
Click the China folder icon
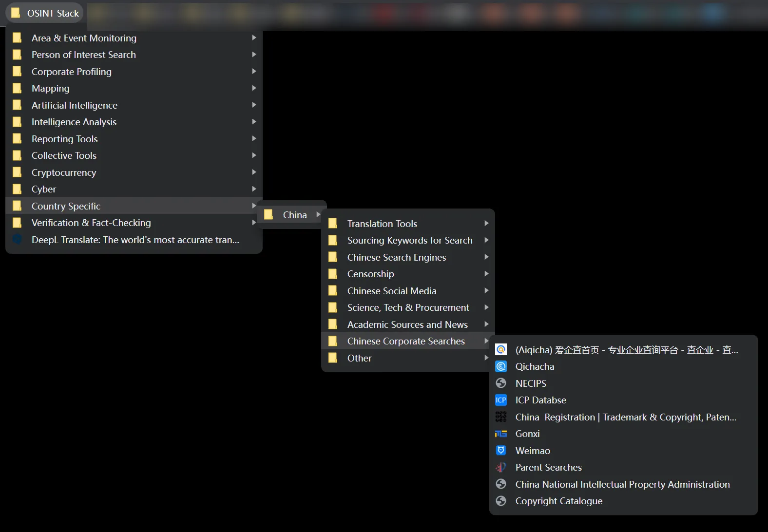tap(269, 215)
